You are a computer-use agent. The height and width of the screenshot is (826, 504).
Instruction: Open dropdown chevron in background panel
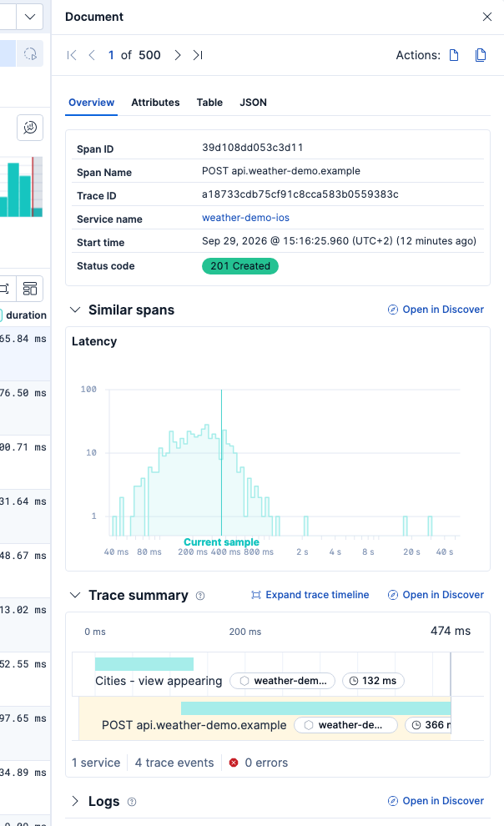30,17
